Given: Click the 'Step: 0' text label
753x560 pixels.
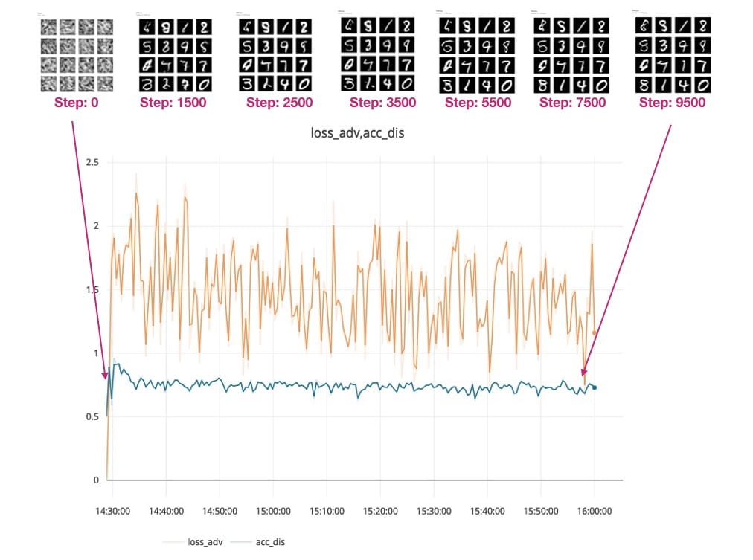Looking at the screenshot, I should click(76, 103).
